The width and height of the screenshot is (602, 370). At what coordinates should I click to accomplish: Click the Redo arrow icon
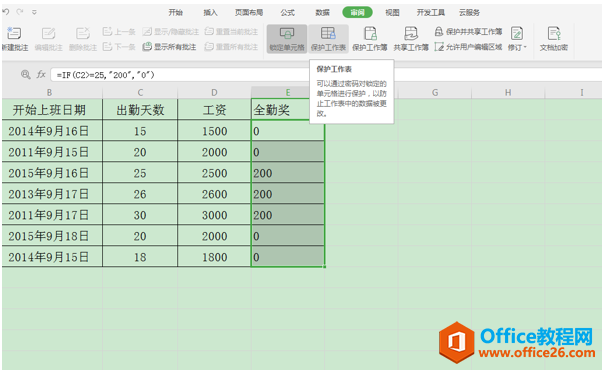[x=20, y=12]
